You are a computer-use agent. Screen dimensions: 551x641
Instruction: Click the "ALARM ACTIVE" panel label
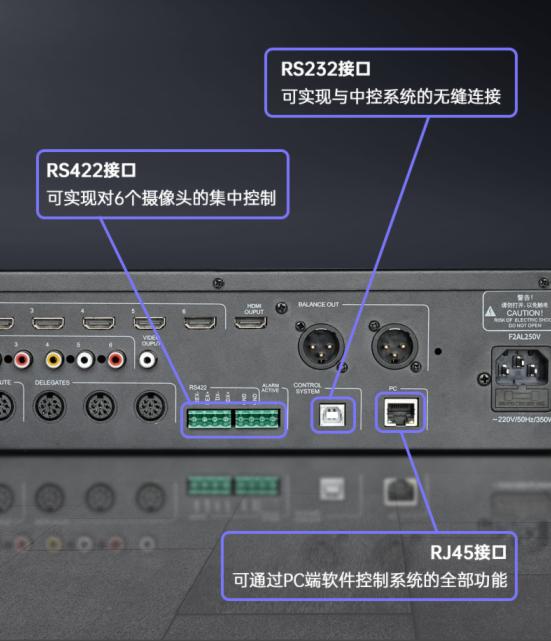(270, 388)
